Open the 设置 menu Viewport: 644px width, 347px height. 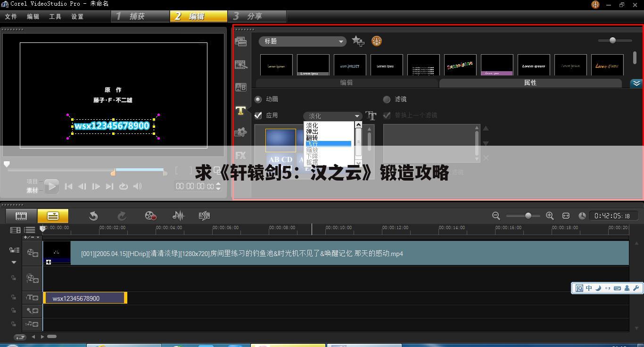[77, 17]
